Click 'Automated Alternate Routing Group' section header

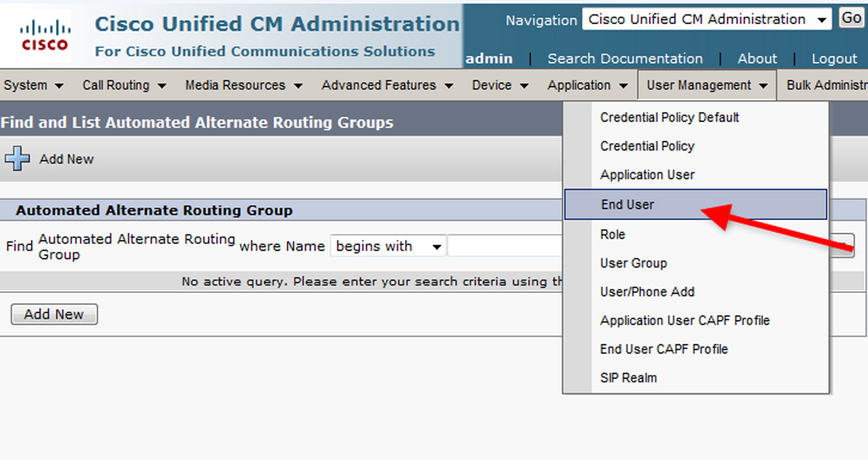coord(154,210)
